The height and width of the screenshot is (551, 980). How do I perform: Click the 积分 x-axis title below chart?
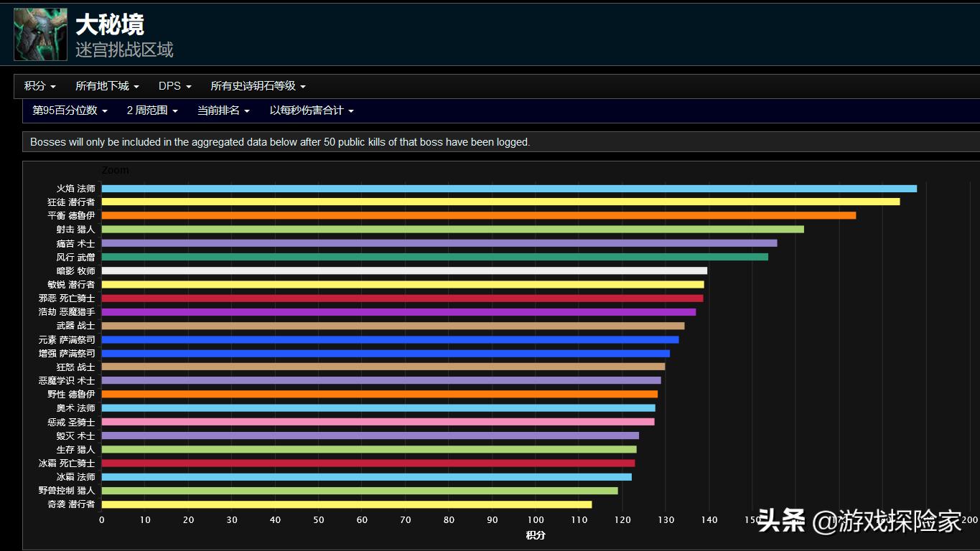(x=536, y=535)
